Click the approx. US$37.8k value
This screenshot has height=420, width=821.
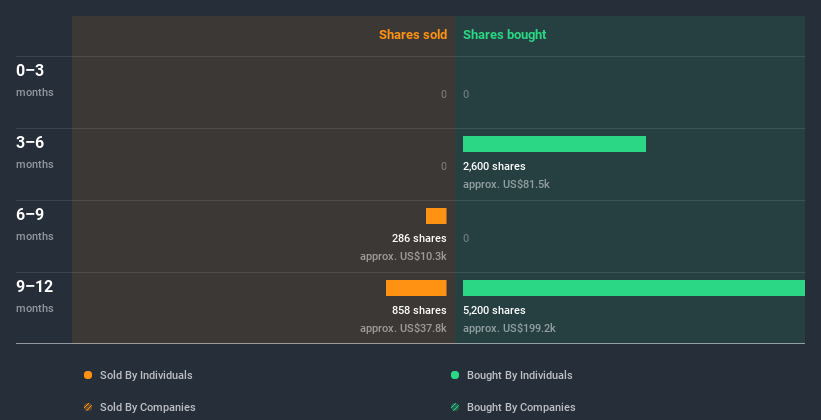tap(403, 328)
